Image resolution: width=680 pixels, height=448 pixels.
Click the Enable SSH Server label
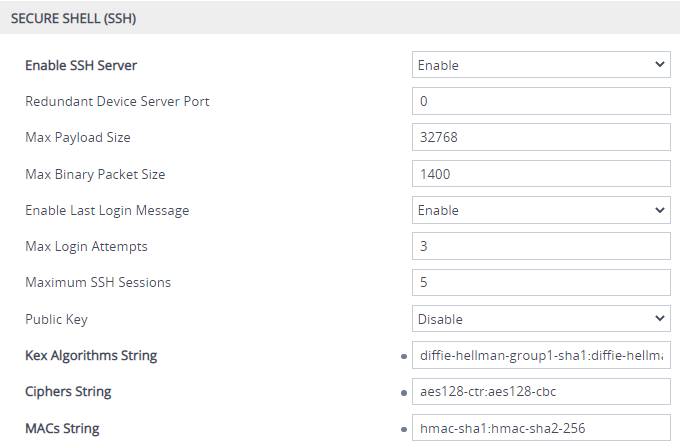[x=81, y=65]
